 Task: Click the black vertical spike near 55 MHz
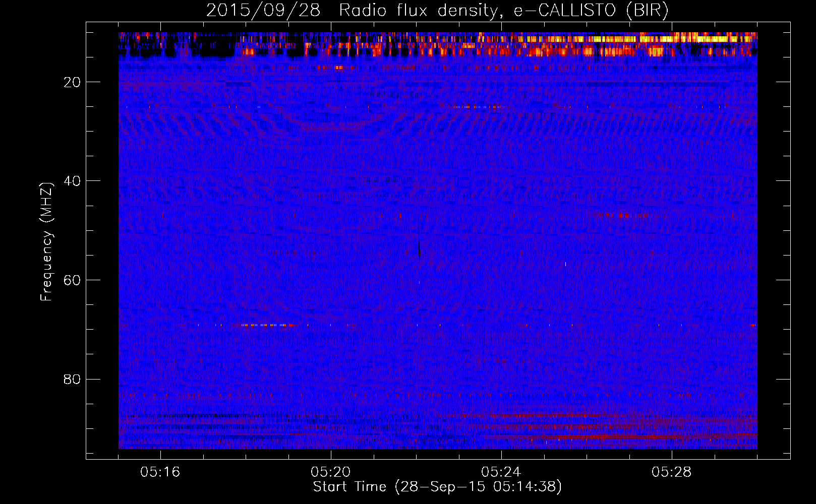(419, 249)
